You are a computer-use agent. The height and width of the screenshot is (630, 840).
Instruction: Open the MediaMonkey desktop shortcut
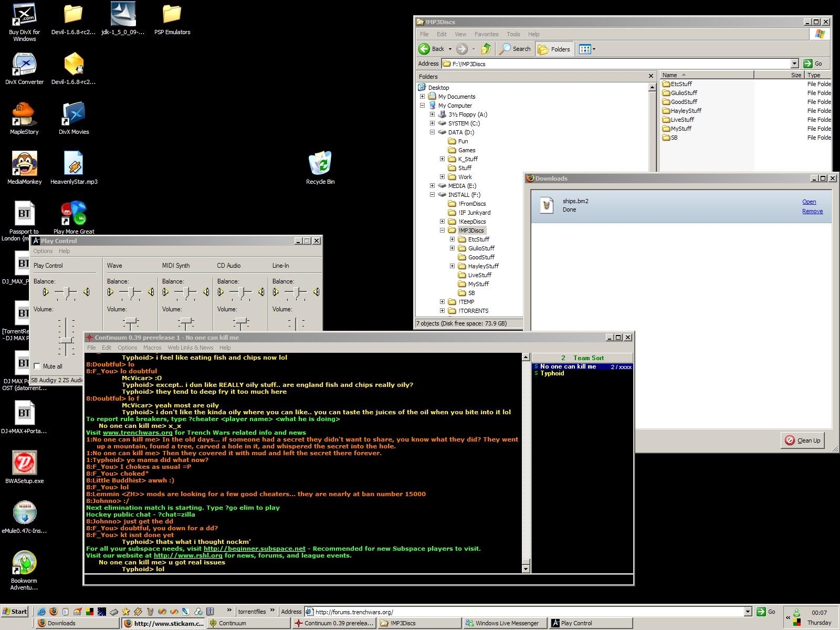(24, 164)
